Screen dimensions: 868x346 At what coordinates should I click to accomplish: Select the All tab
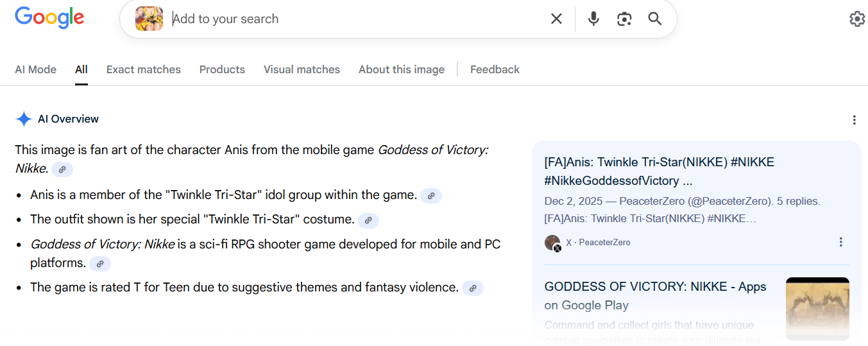click(81, 69)
